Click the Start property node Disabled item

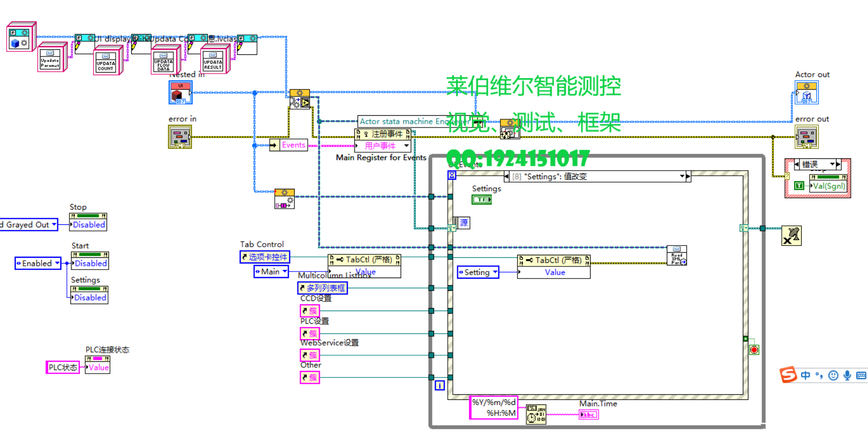tap(90, 263)
